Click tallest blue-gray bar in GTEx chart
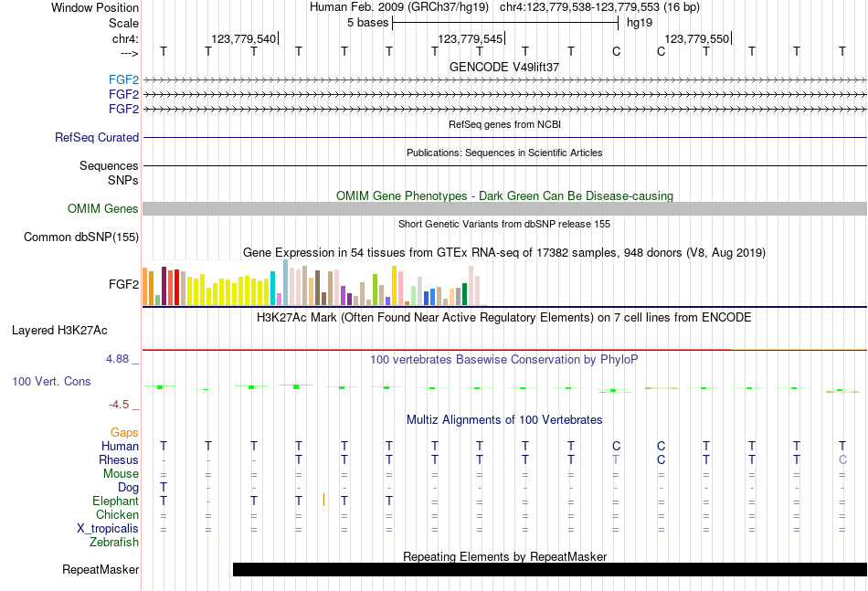The height and width of the screenshot is (591, 868). click(x=286, y=282)
